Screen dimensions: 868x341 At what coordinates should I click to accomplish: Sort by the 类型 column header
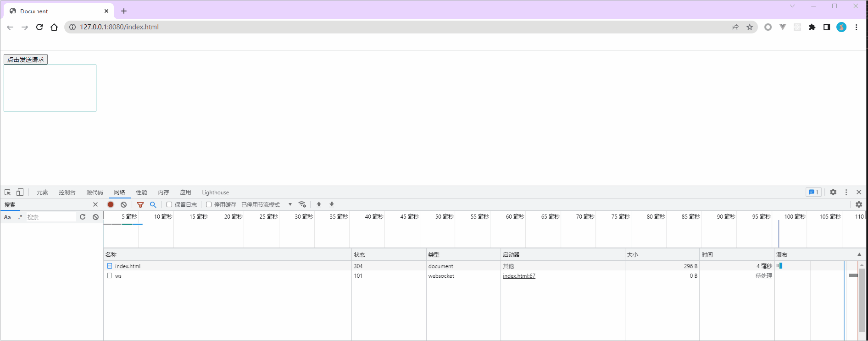[463, 255]
